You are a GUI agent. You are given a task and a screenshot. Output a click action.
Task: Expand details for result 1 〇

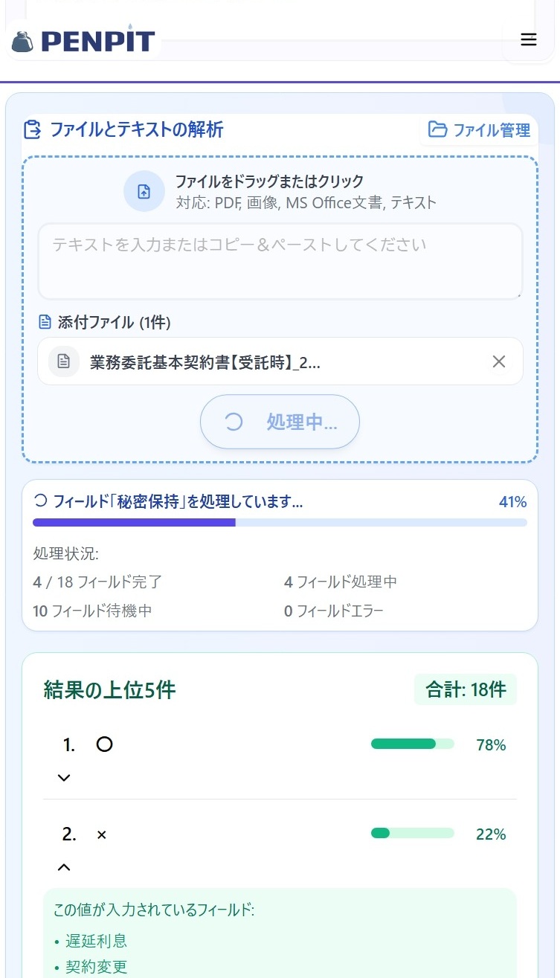(63, 777)
